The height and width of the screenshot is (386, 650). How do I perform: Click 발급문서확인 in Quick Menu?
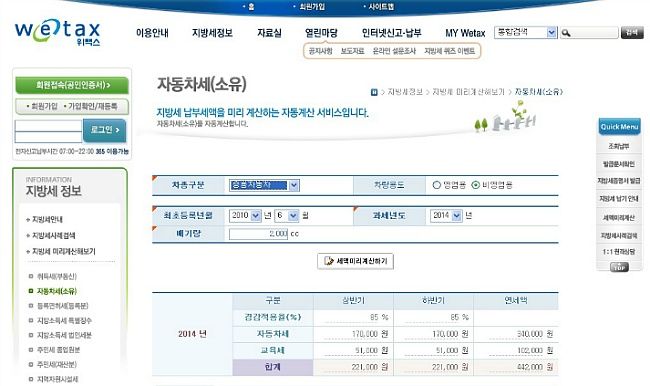[619, 164]
